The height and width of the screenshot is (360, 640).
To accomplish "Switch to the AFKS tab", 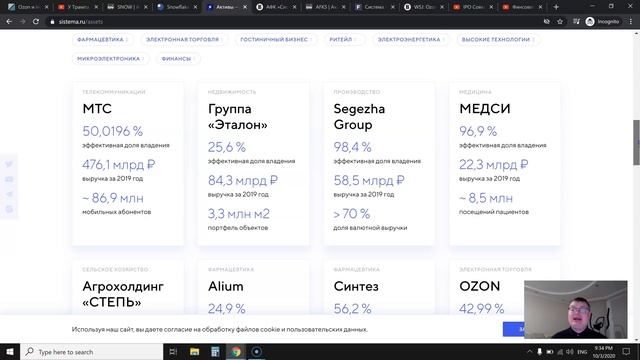I will click(325, 7).
